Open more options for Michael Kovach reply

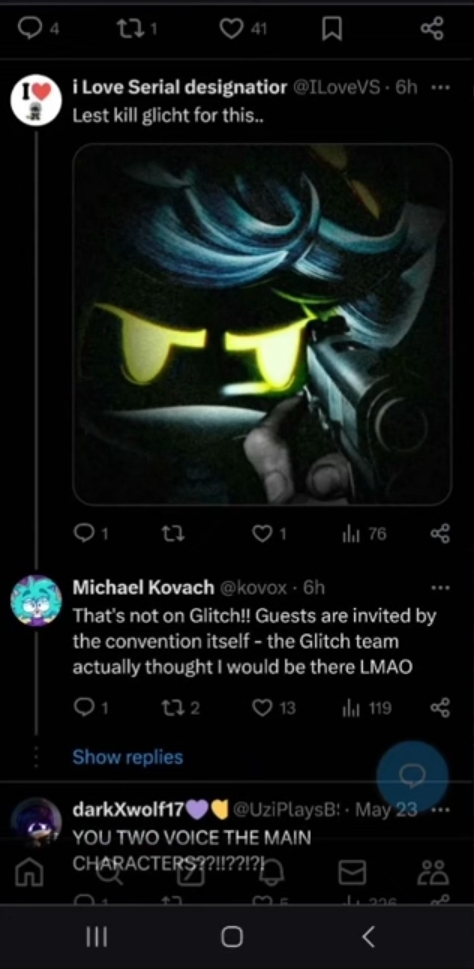tap(440, 588)
